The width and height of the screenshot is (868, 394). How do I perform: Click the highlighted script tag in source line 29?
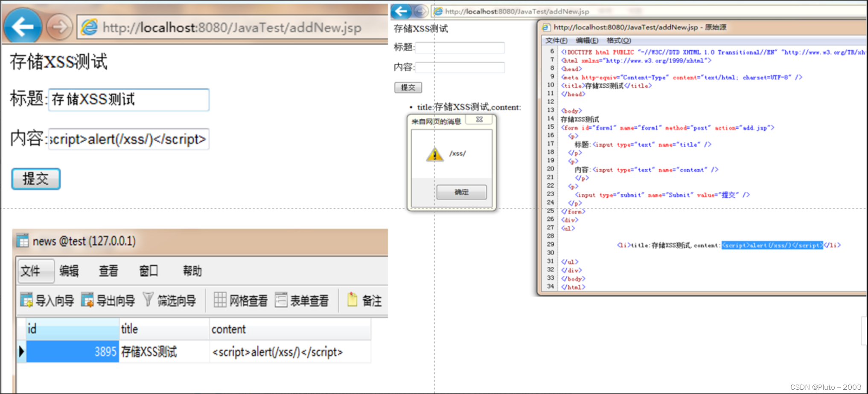pyautogui.click(x=772, y=245)
